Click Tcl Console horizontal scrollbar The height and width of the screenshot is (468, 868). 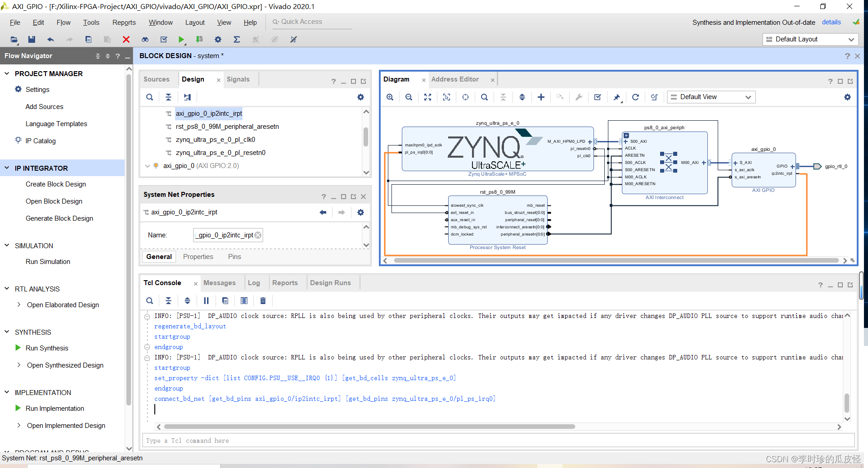369,427
